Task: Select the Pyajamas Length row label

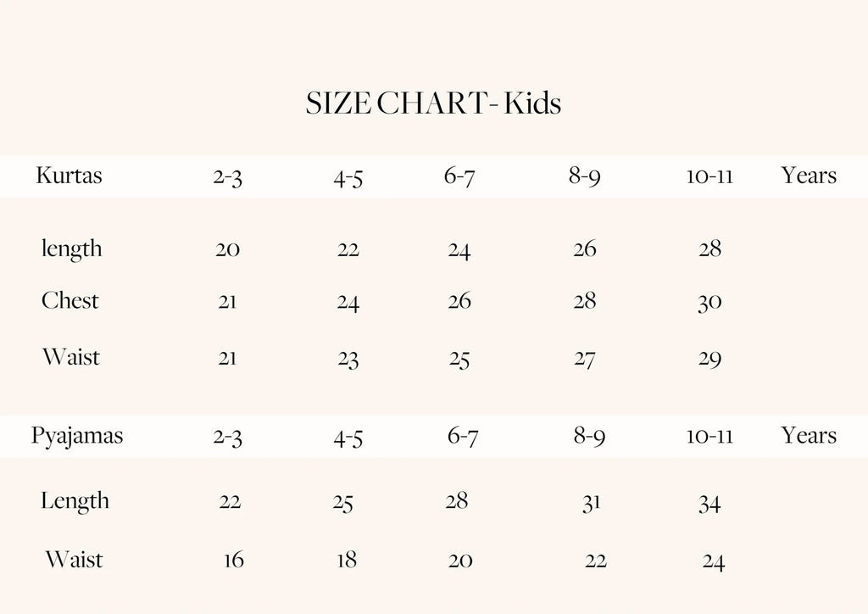Action: (x=75, y=501)
